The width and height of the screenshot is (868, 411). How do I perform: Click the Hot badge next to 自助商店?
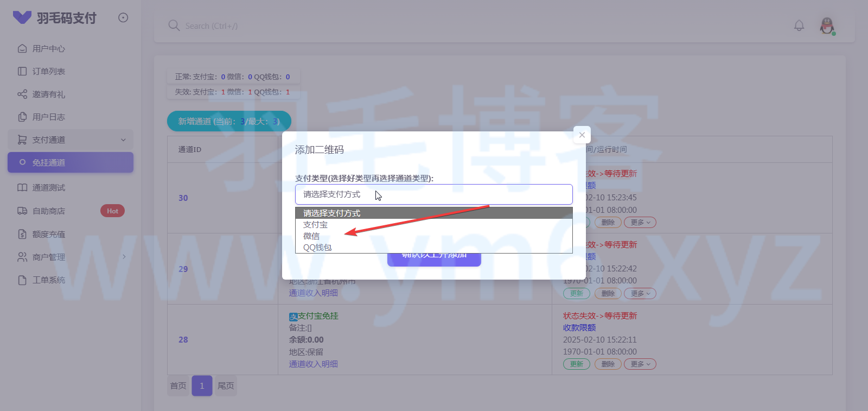tap(112, 211)
